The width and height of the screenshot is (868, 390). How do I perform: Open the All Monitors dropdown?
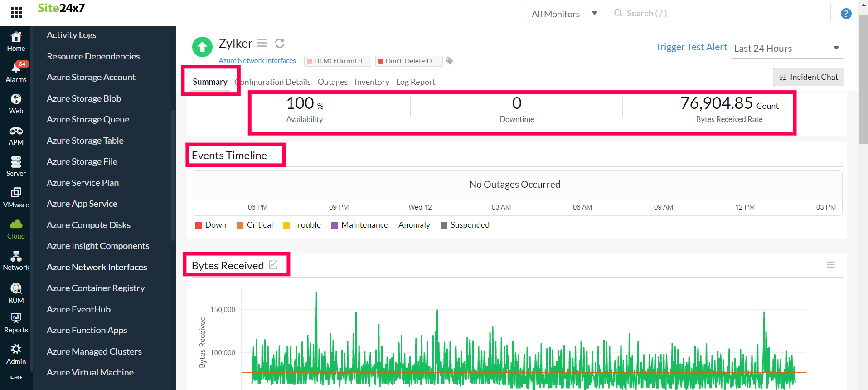[564, 14]
